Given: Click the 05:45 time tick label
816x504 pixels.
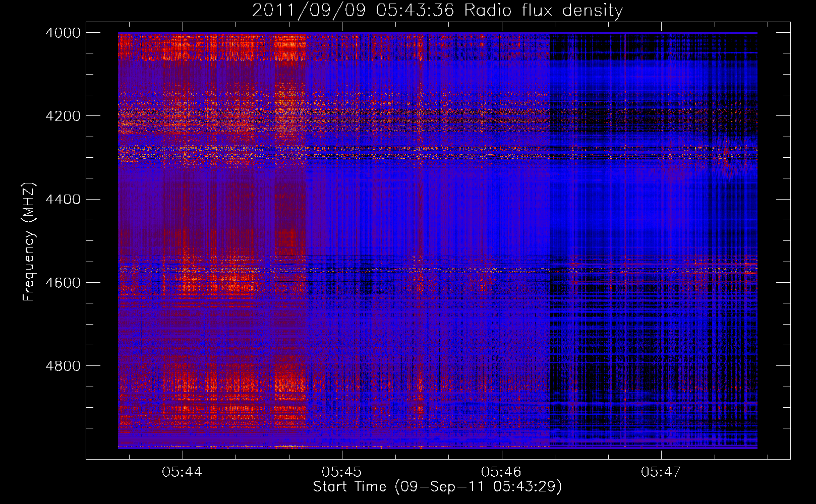Looking at the screenshot, I should [342, 472].
